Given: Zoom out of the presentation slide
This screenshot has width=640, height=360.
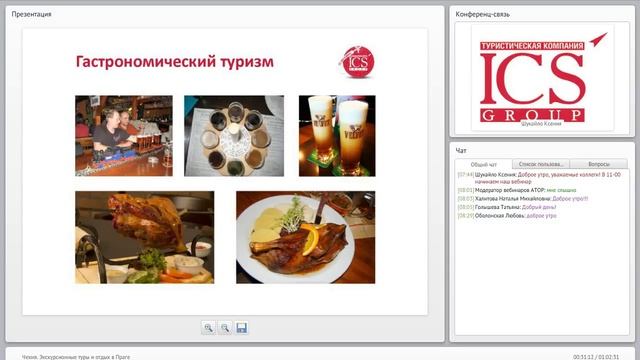Looking at the screenshot, I should tap(225, 328).
